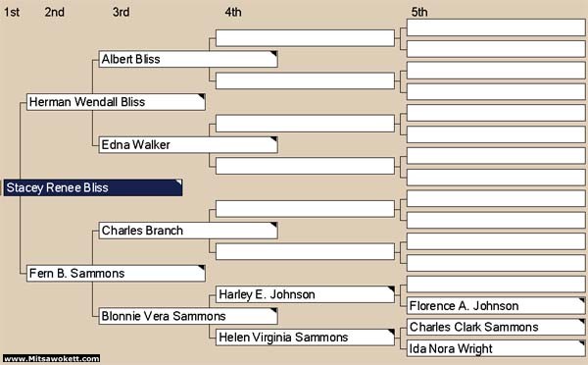Click corner marker on Fern B. Sammons

[201, 268]
